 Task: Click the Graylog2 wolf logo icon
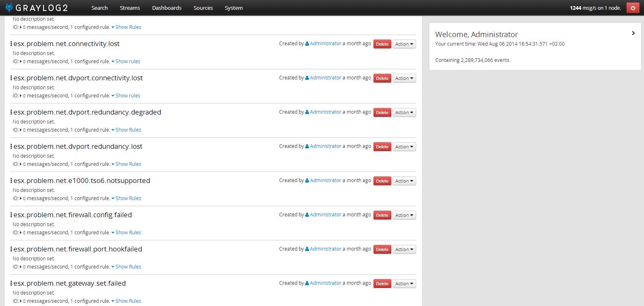coord(9,7)
